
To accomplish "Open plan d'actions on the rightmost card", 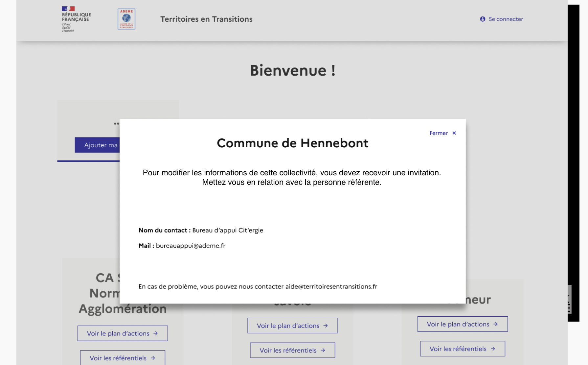I will tap(462, 324).
